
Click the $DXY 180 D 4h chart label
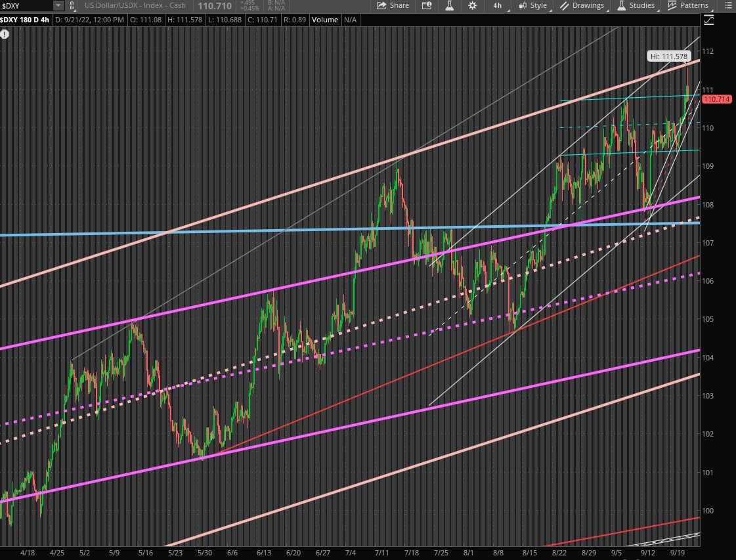click(x=24, y=20)
